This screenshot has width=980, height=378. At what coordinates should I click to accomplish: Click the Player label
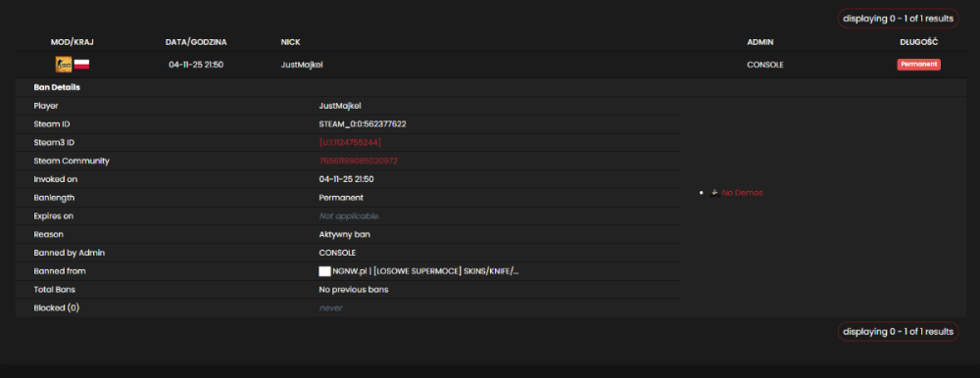point(46,106)
